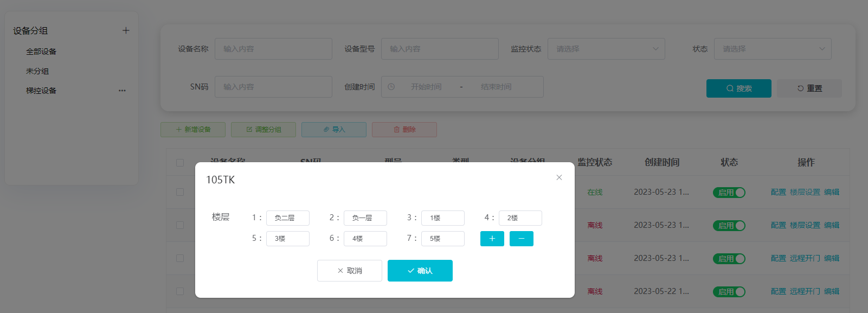Viewport: 868px width, 313px height.
Task: Select 未分组 in device groups
Action: pos(37,71)
